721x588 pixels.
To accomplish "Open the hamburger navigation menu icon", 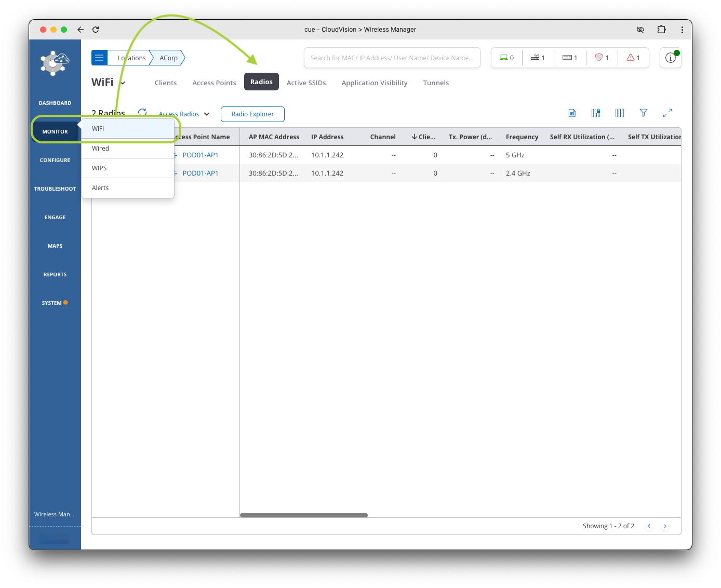I will pos(99,58).
